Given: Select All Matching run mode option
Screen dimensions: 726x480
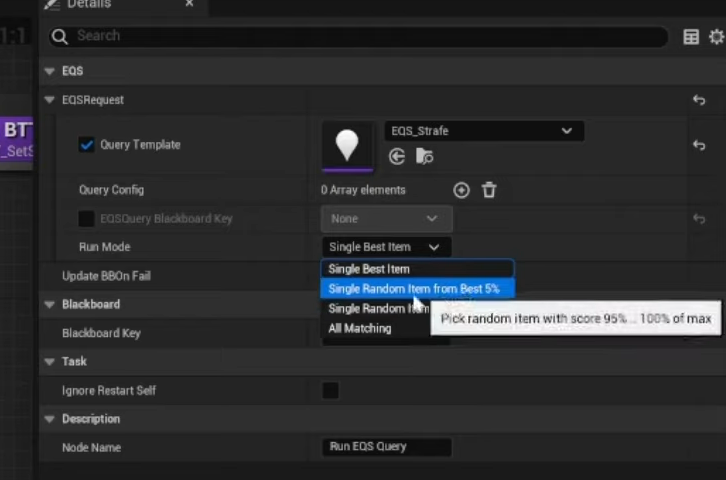Looking at the screenshot, I should point(360,328).
